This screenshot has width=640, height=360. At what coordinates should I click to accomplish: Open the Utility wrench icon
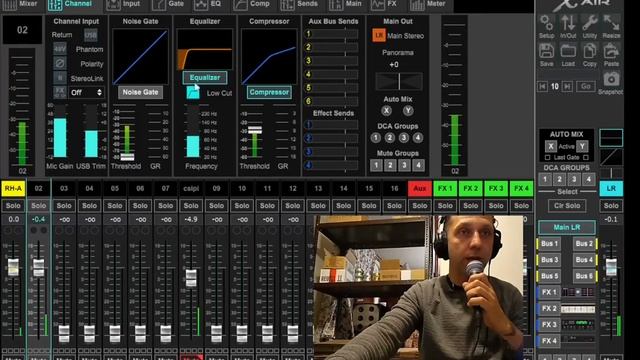pos(590,23)
